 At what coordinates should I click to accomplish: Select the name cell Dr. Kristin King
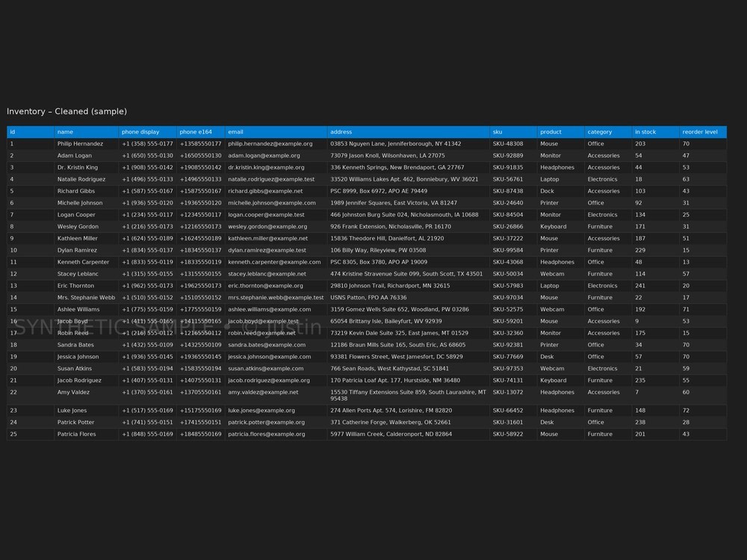point(86,167)
